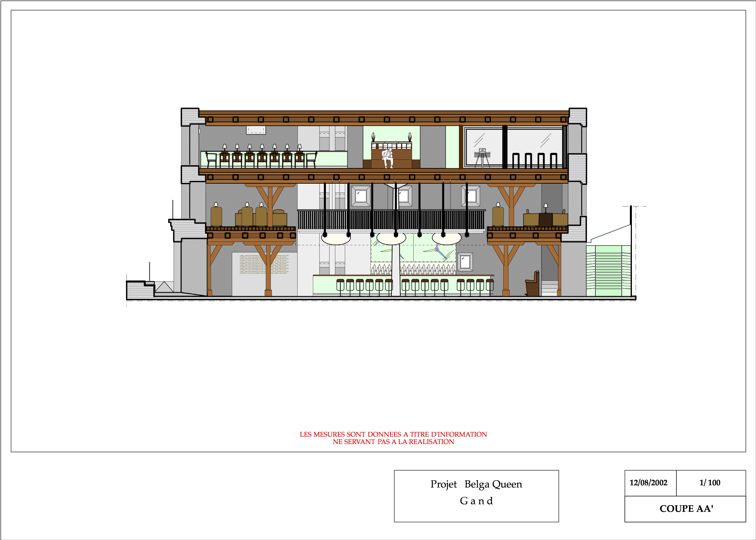Click the date 12/08/2002 cell
Screen dimensions: 756x540
point(648,482)
